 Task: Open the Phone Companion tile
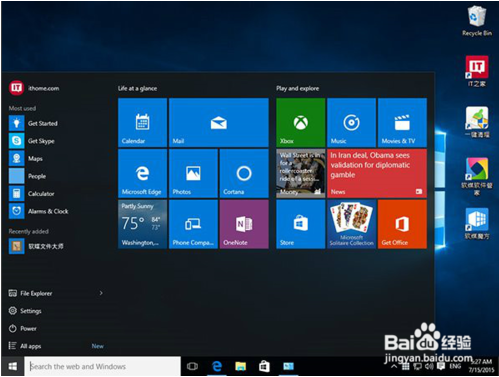pyautogui.click(x=193, y=224)
